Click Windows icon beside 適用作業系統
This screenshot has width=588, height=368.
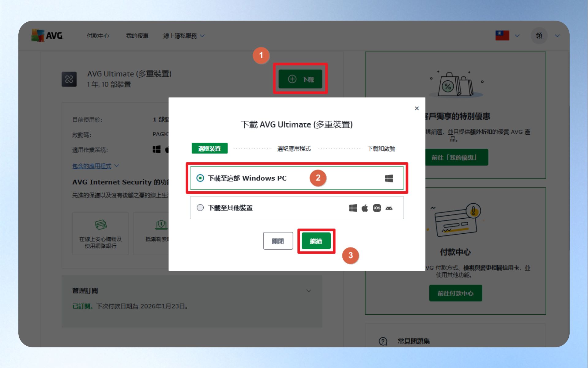[x=156, y=150]
